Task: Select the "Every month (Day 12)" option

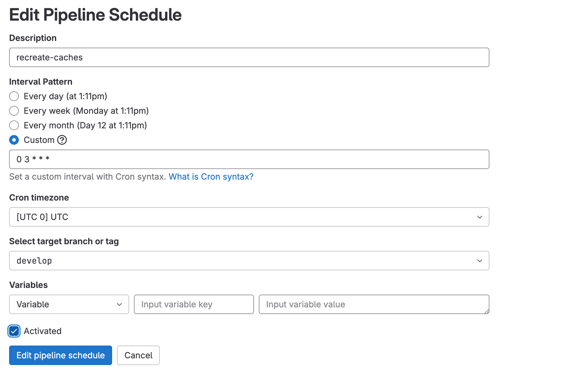Action: pyautogui.click(x=14, y=125)
